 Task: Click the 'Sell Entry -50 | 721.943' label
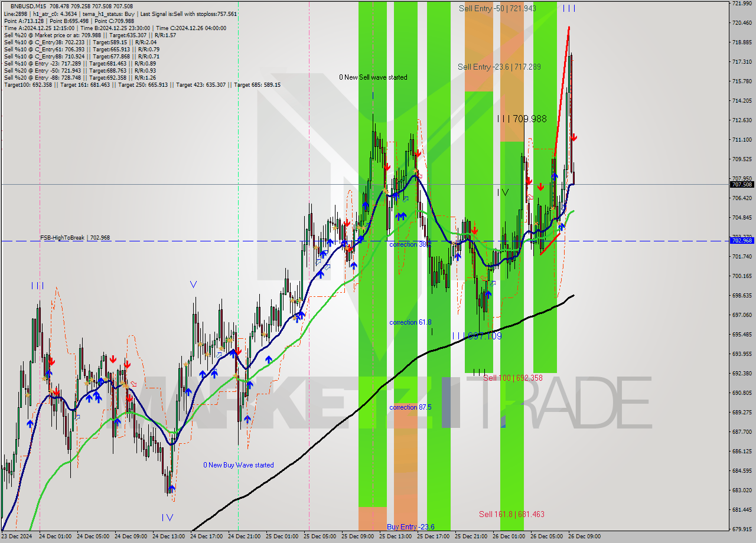[x=497, y=8]
